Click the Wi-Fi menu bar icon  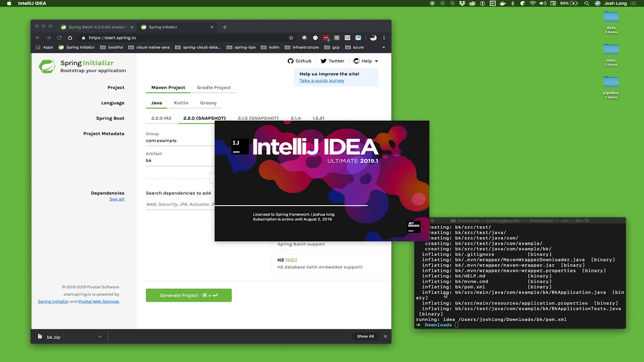tap(533, 3)
